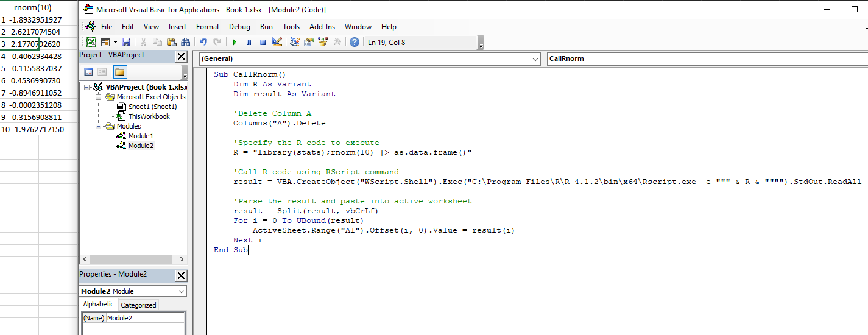
Task: Click the Help question mark icon
Action: pyautogui.click(x=354, y=42)
